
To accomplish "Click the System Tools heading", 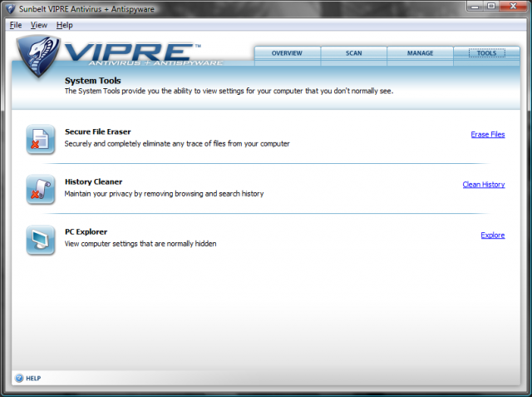I will coord(92,81).
